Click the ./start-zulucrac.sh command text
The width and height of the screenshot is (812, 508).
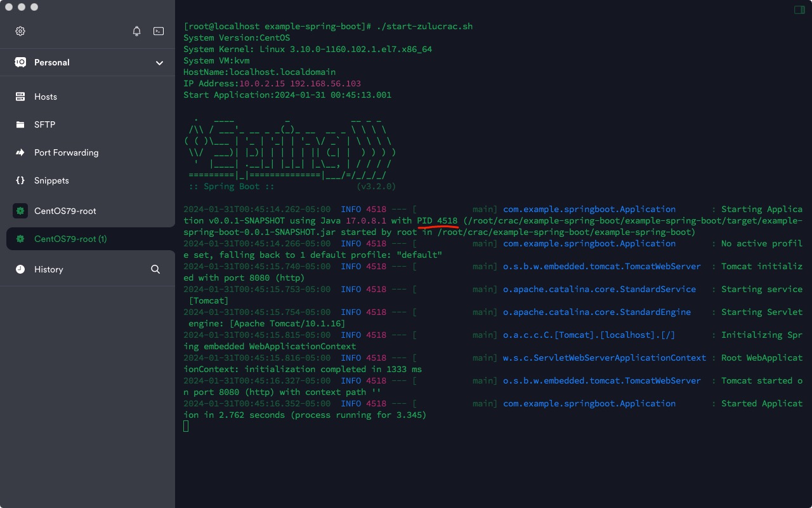coord(424,27)
